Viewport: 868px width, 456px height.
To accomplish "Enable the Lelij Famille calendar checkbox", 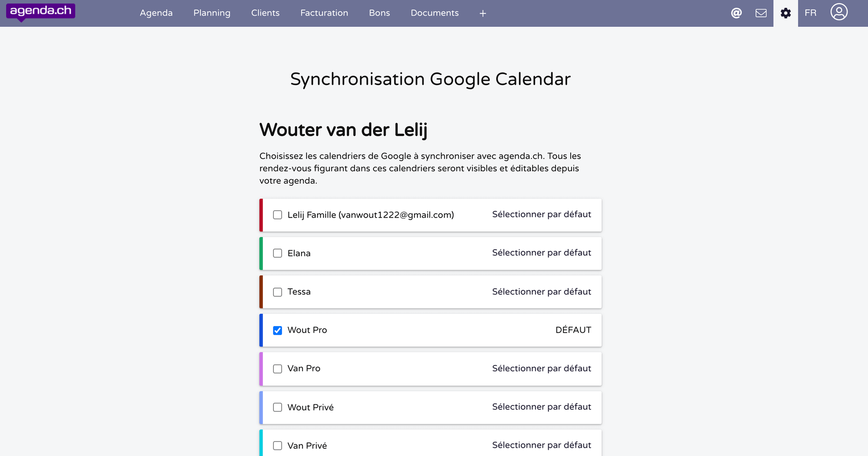I will pyautogui.click(x=277, y=215).
